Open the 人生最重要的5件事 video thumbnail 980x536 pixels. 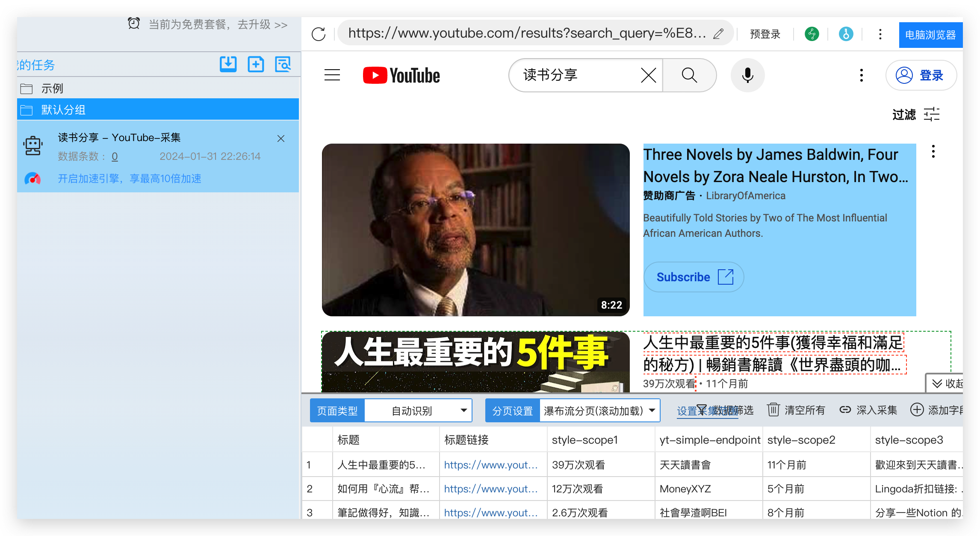pyautogui.click(x=475, y=362)
